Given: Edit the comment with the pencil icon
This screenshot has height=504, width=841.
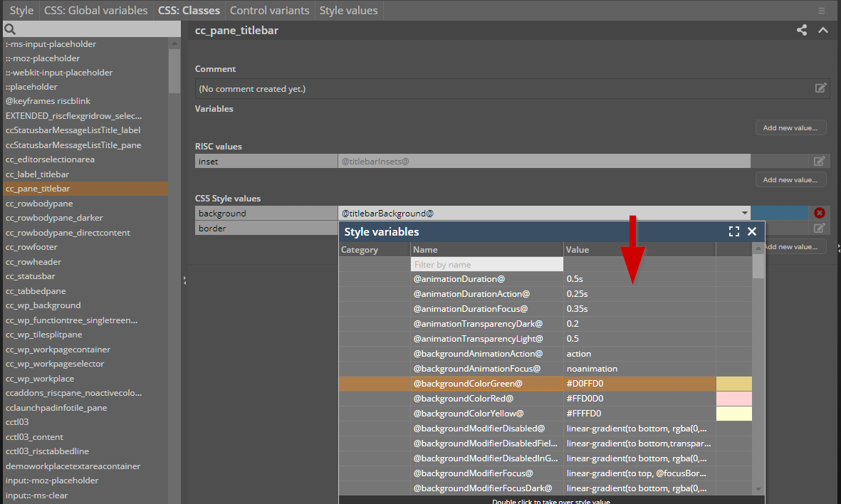Looking at the screenshot, I should (820, 88).
